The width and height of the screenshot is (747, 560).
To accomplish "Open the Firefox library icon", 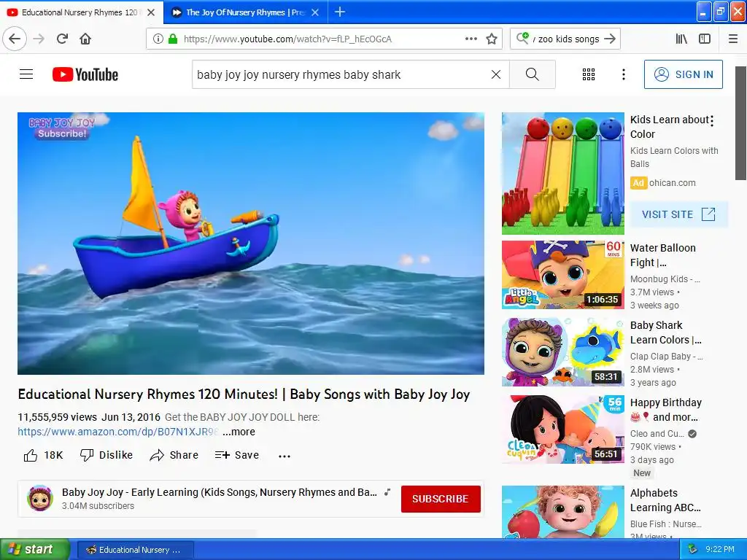I will tap(681, 39).
